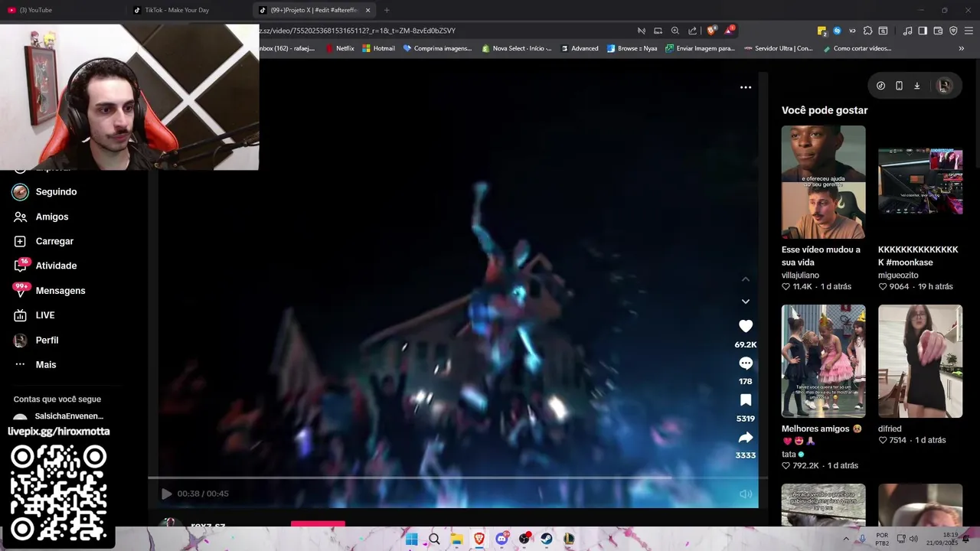This screenshot has width=980, height=551.
Task: Open the Advanced bookmark
Action: click(x=579, y=48)
